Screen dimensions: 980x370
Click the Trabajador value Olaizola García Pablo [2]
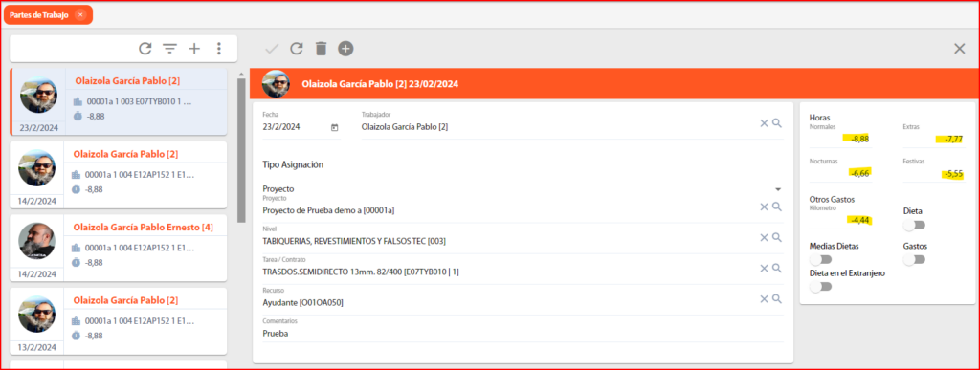(405, 126)
